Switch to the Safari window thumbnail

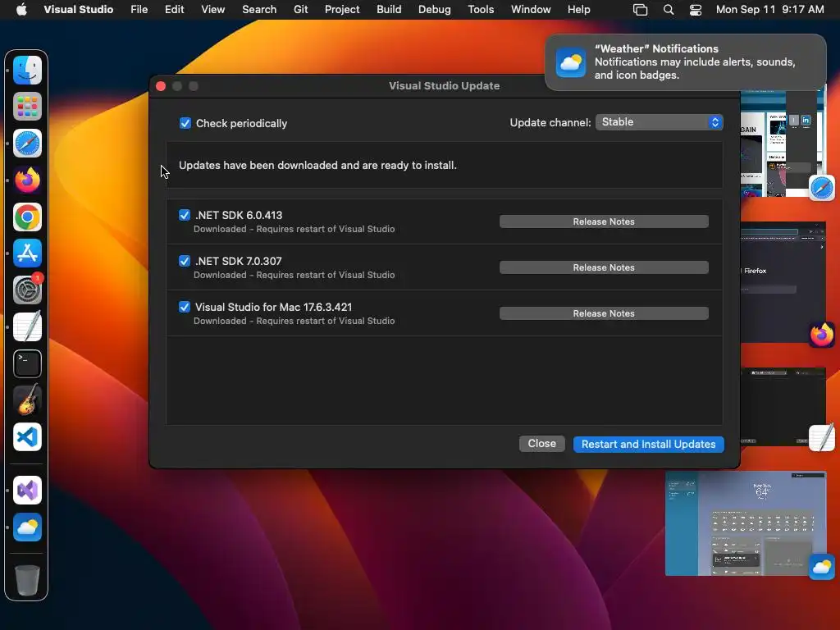click(783, 143)
